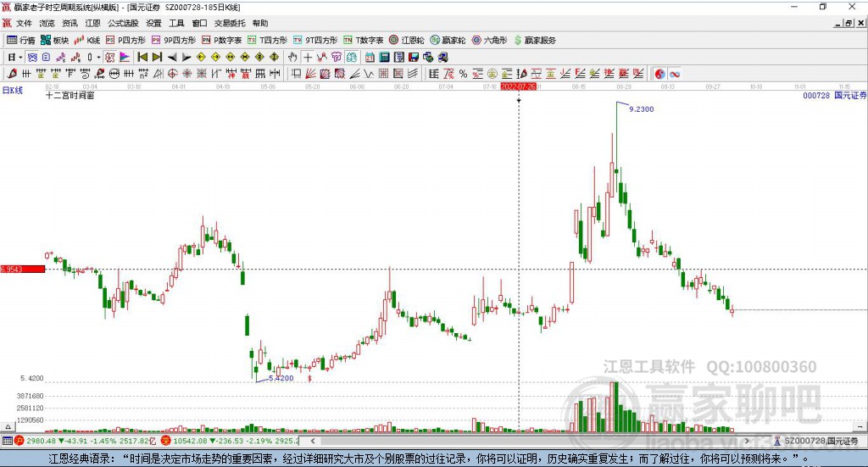Viewport: 868px width, 467px height.
Task: Click the scroll-up arrow left of volume panel
Action: 8,427
